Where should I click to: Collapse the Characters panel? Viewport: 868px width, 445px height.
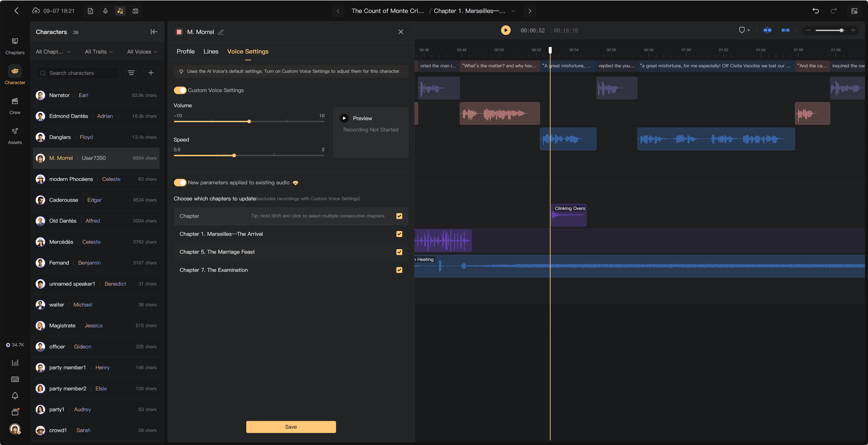[154, 32]
